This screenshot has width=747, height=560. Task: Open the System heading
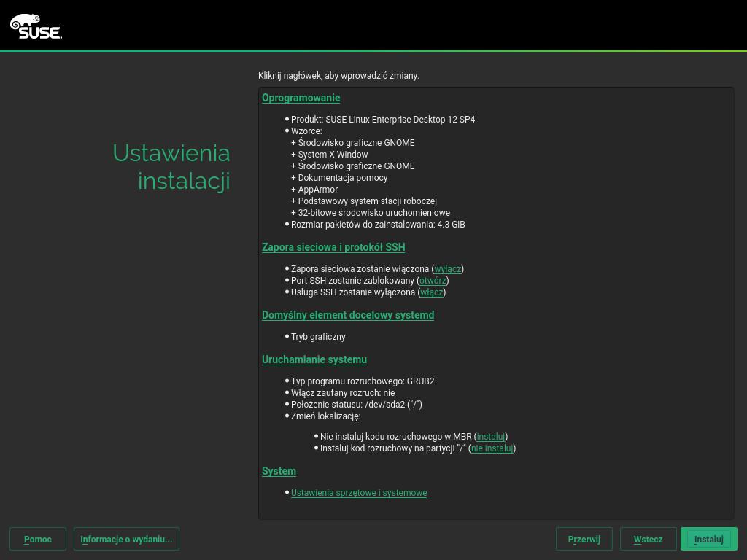coord(279,471)
